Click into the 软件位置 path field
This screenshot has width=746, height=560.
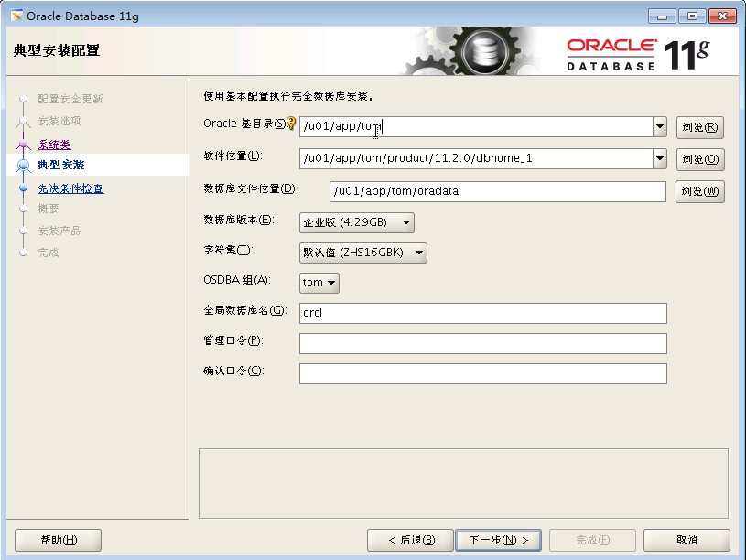coord(476,158)
